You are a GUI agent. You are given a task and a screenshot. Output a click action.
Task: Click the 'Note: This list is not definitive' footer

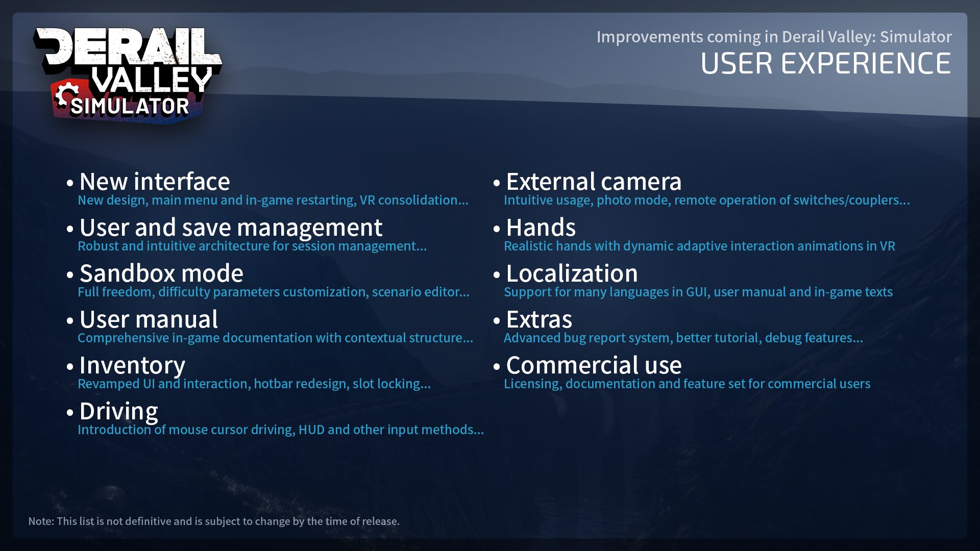(214, 521)
